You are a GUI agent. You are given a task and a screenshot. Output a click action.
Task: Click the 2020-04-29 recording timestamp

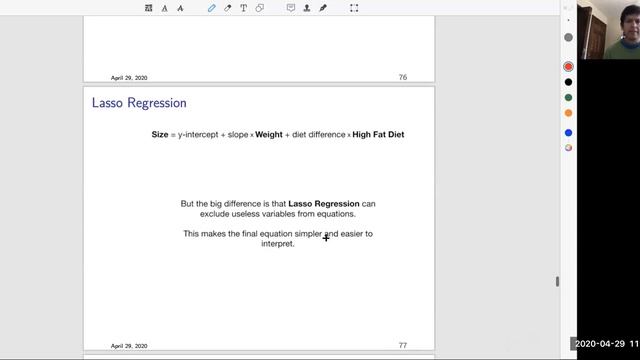tap(607, 344)
